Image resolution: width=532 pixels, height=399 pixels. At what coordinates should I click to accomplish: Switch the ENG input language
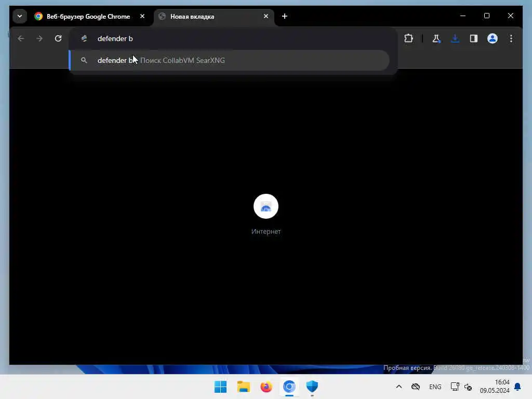[435, 387]
